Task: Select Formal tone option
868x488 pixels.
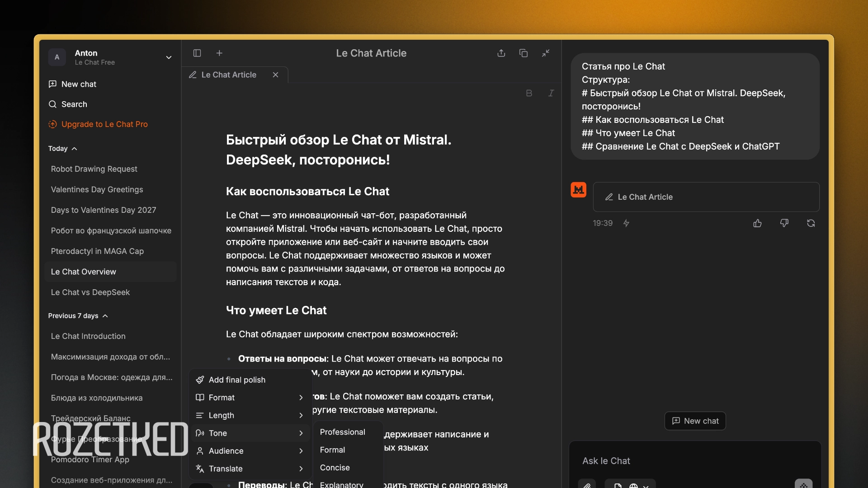Action: 348,450
